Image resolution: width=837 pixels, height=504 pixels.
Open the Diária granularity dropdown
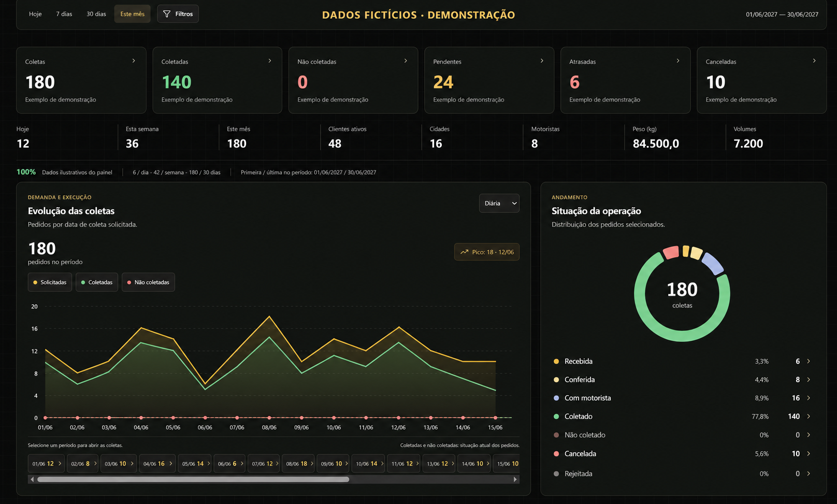pos(499,203)
